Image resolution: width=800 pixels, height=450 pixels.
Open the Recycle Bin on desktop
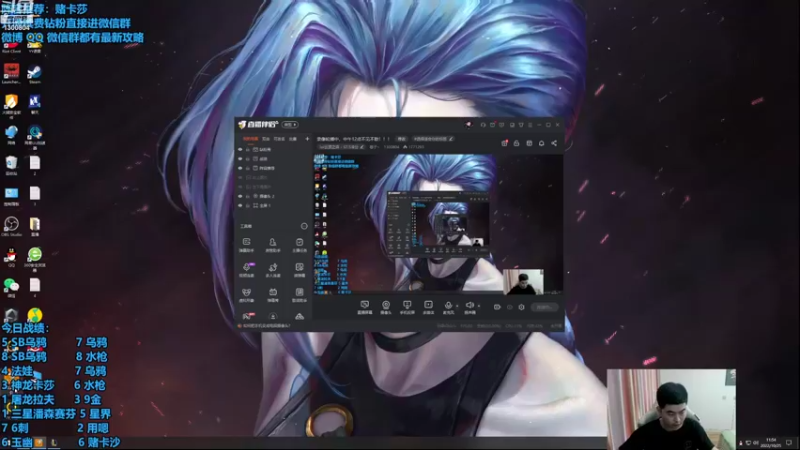pyautogui.click(x=11, y=165)
